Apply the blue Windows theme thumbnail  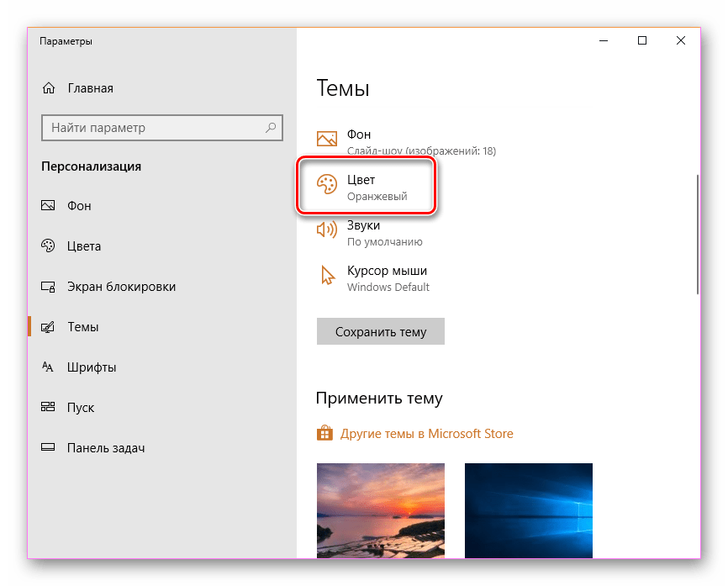point(528,509)
